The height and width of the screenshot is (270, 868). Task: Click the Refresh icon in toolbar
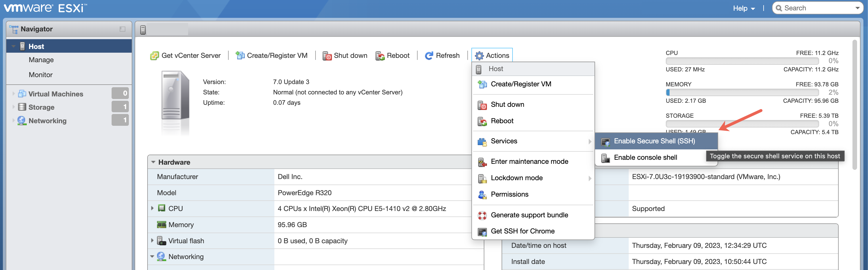(x=429, y=56)
